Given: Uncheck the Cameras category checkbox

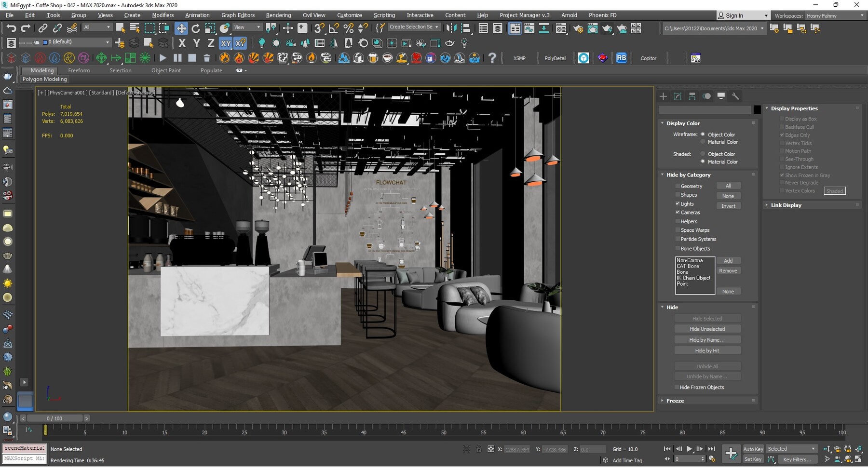Looking at the screenshot, I should tap(678, 212).
